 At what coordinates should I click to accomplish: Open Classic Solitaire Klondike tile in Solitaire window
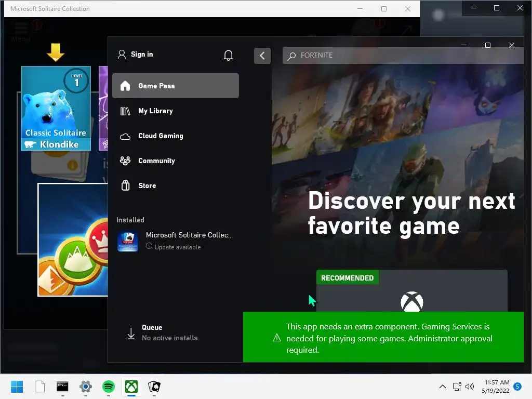pyautogui.click(x=56, y=108)
